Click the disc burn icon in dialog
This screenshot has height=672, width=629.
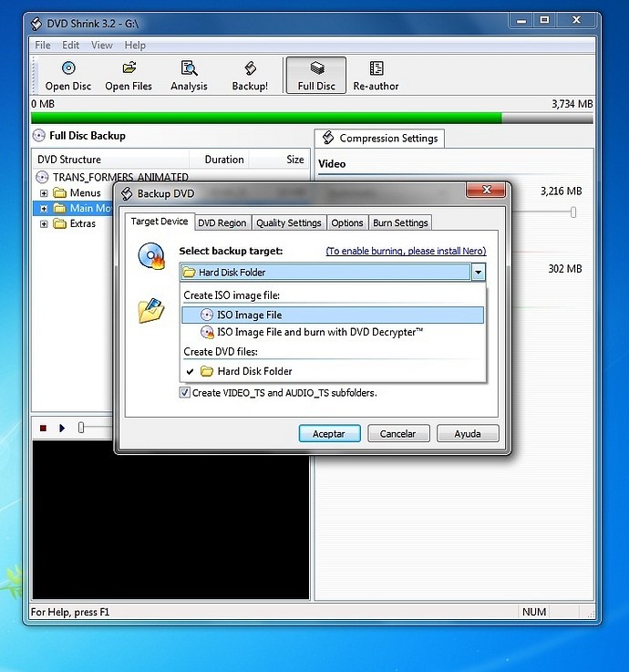click(151, 255)
